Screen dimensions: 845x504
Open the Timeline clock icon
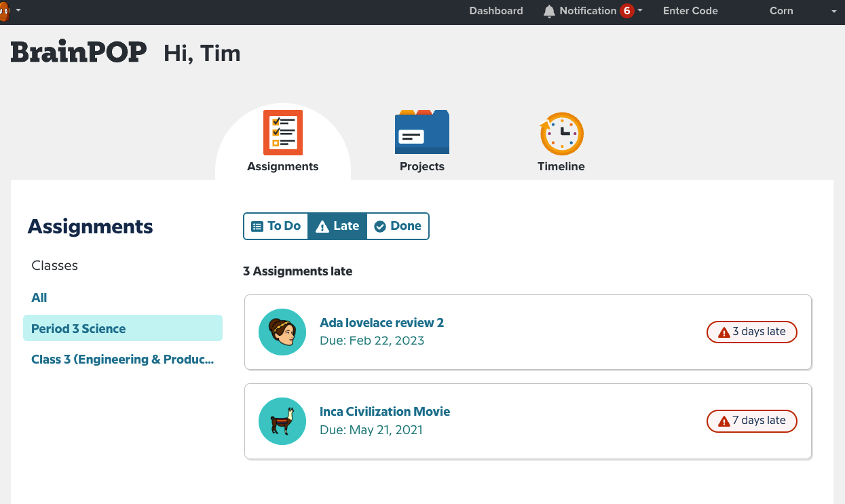pos(561,134)
